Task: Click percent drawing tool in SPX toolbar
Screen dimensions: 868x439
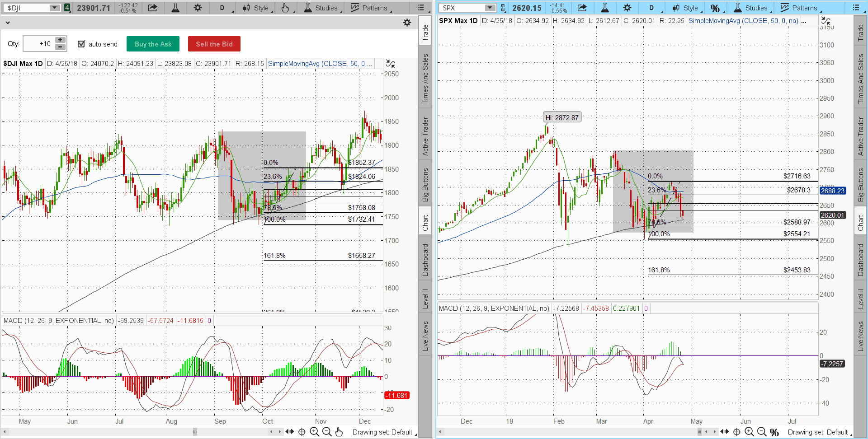Action: click(715, 8)
